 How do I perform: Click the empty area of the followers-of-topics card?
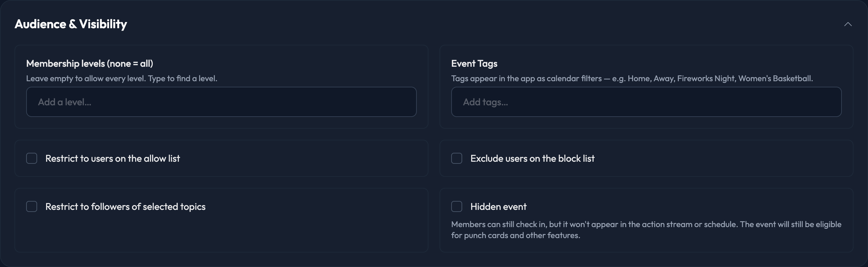(x=221, y=234)
